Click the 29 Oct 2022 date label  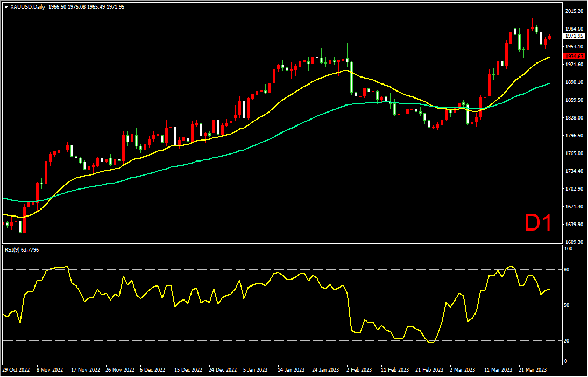pyautogui.click(x=15, y=370)
